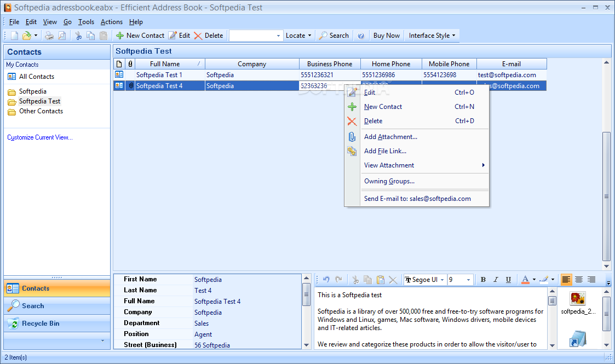Open the Tools menu

86,22
